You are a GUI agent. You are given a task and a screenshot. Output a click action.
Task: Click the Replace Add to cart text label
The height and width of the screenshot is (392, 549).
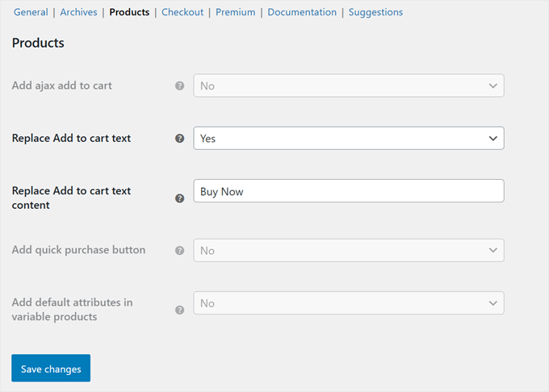[x=71, y=138]
